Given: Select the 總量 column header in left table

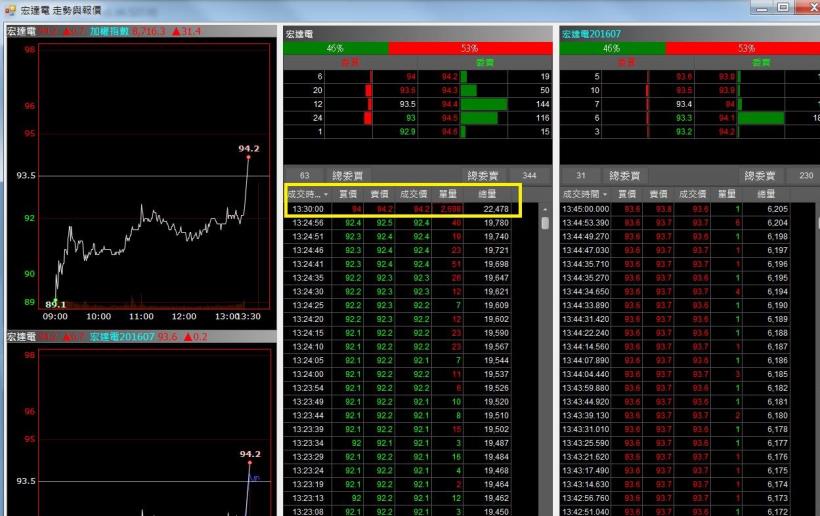Looking at the screenshot, I should point(486,194).
